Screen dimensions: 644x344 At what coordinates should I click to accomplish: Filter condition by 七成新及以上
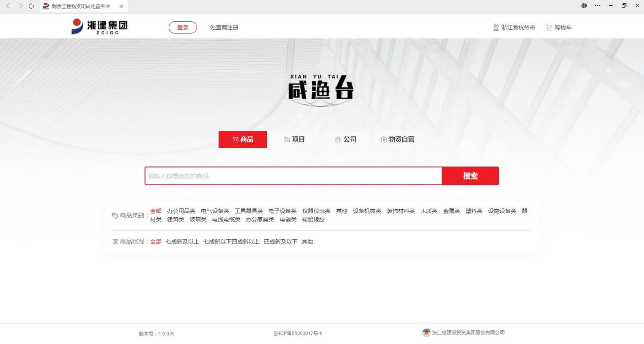point(182,242)
